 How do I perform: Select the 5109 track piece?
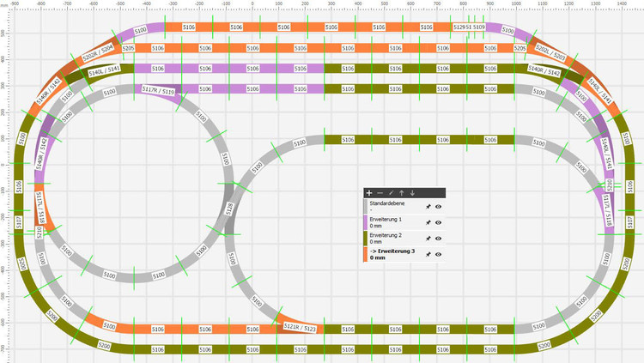pyautogui.click(x=479, y=27)
